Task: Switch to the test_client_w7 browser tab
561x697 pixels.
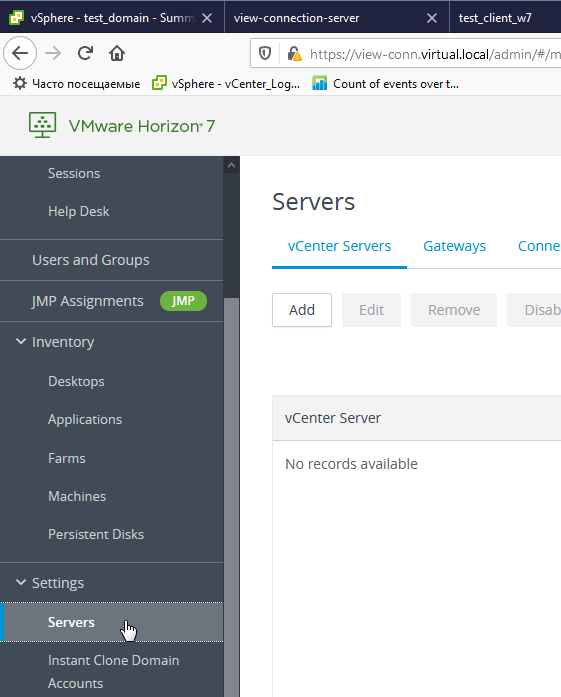Action: tap(505, 18)
